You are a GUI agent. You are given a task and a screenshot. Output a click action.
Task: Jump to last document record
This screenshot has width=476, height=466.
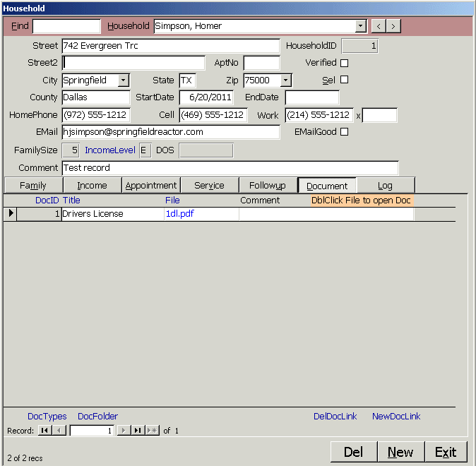pyautogui.click(x=138, y=431)
